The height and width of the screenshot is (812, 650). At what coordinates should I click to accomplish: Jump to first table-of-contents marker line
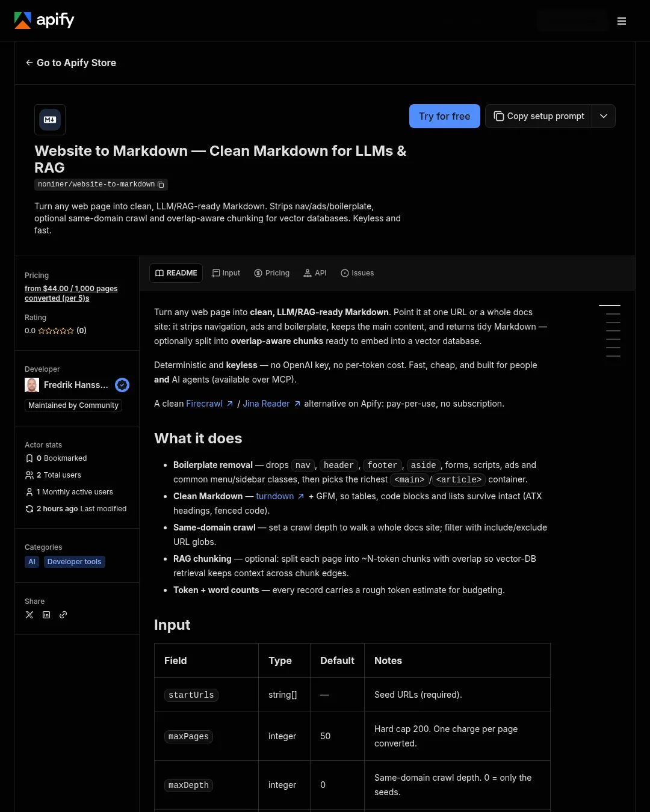tap(610, 306)
